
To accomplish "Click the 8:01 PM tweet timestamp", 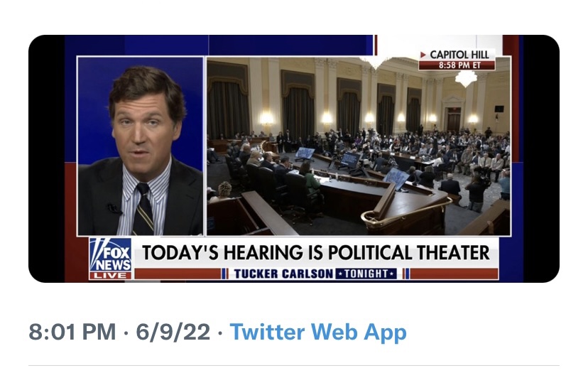I will 70,332.
